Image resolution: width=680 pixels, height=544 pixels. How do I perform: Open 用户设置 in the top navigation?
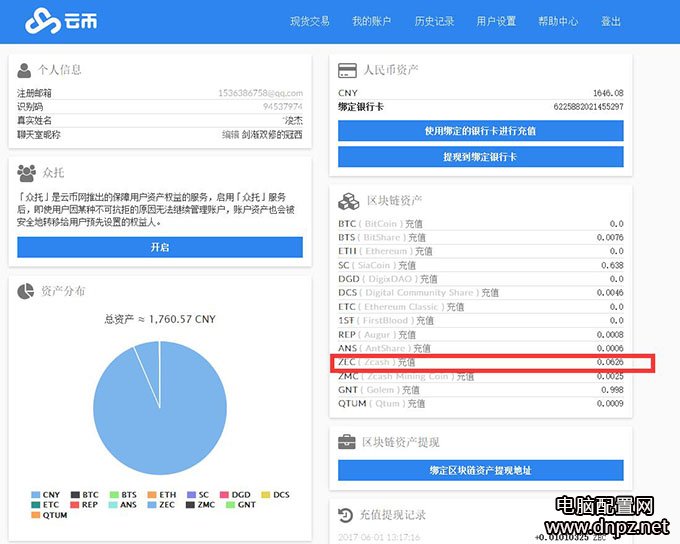click(x=496, y=21)
